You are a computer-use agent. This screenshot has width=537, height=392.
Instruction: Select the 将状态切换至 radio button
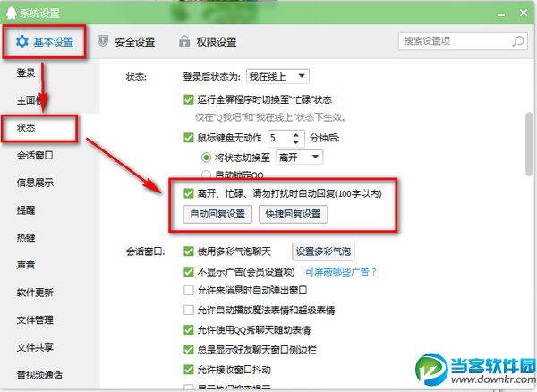pyautogui.click(x=206, y=158)
